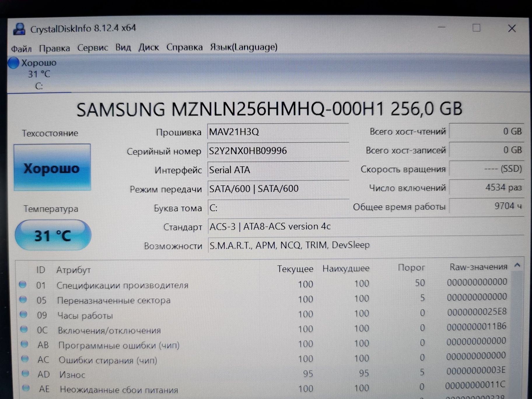Click raw value 00000000011C
This screenshot has width=532, height=399.
(x=475, y=385)
